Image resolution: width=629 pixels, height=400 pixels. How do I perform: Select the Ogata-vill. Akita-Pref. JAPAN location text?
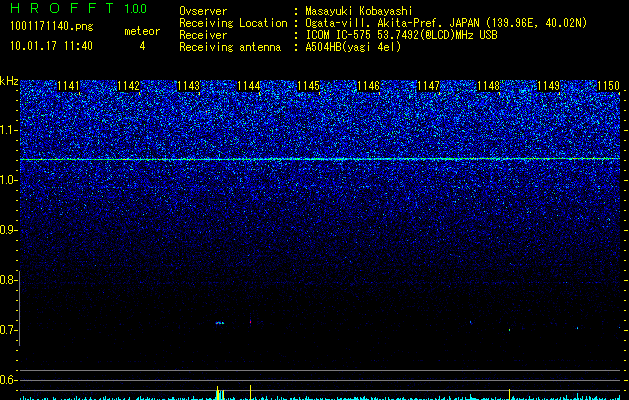click(x=446, y=23)
